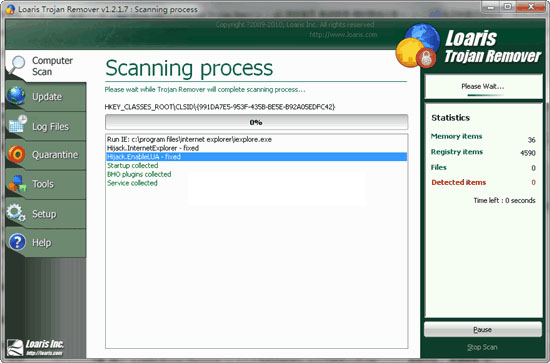550x363 pixels.
Task: Click the Registry items value 4590
Action: [x=528, y=153]
